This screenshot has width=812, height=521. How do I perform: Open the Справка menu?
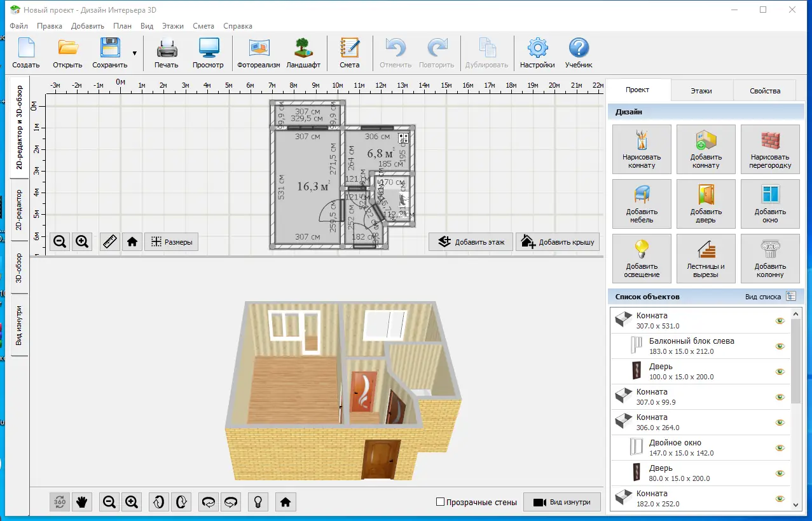tap(238, 26)
